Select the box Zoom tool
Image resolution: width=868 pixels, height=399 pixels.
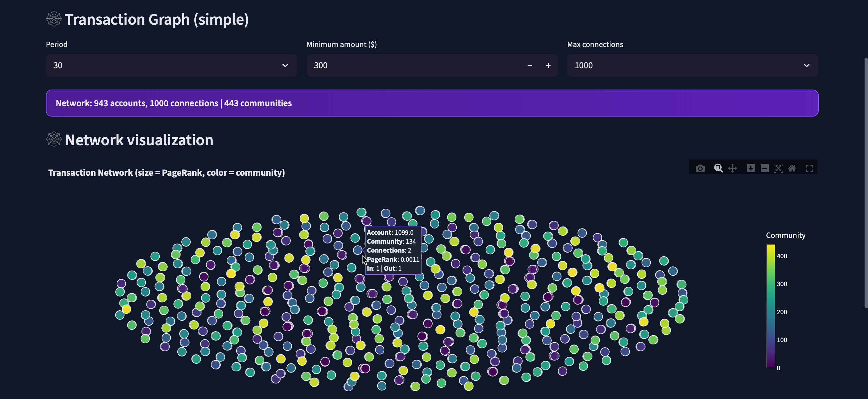coord(718,168)
